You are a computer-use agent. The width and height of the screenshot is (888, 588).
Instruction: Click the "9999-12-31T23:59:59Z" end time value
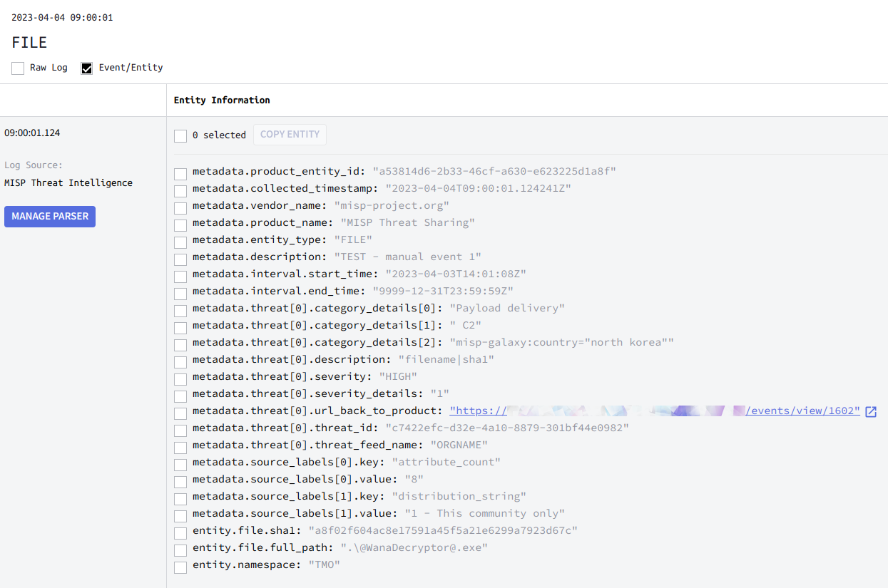442,291
